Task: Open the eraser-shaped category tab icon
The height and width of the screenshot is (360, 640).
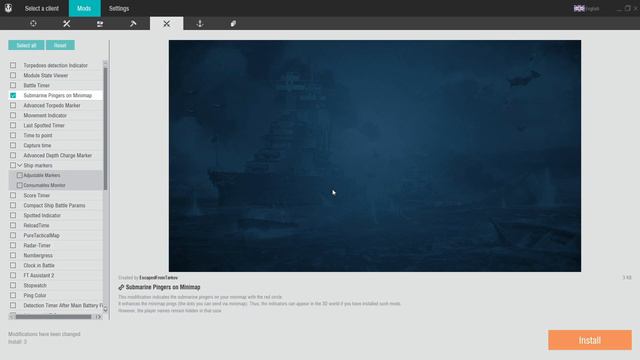Action: 233,24
